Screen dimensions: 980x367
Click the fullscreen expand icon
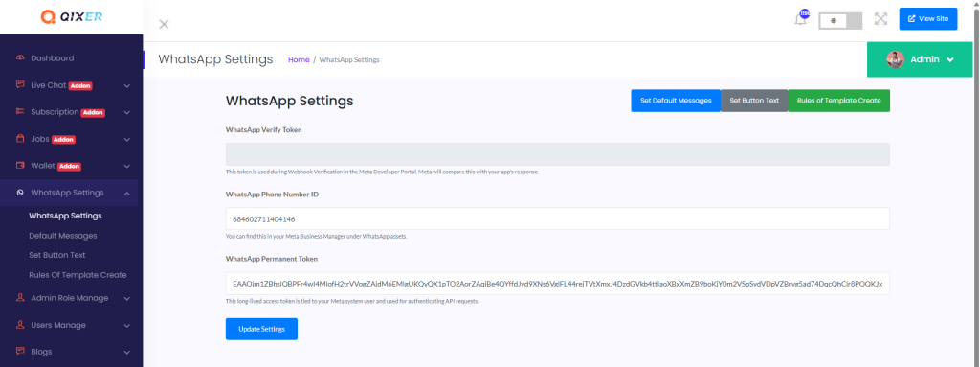coord(880,19)
